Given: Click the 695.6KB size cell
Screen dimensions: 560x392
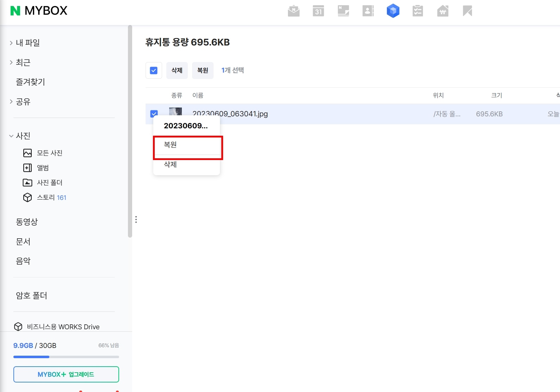Looking at the screenshot, I should point(489,114).
